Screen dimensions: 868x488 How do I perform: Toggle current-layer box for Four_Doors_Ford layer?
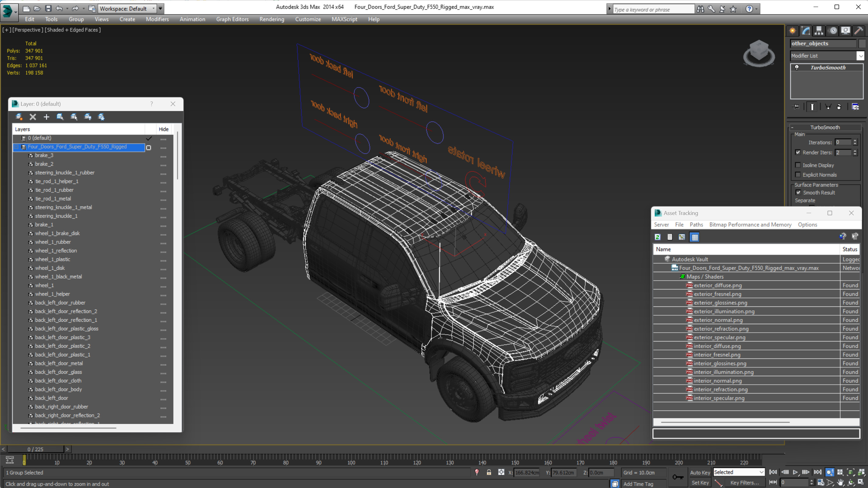click(x=148, y=147)
